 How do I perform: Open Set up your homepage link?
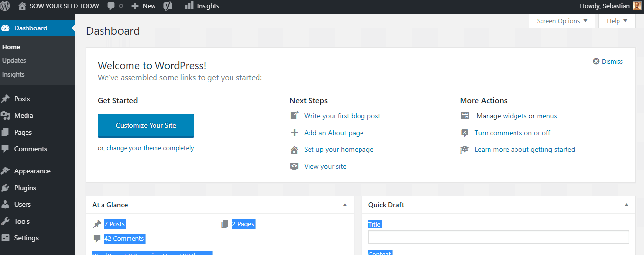point(338,149)
